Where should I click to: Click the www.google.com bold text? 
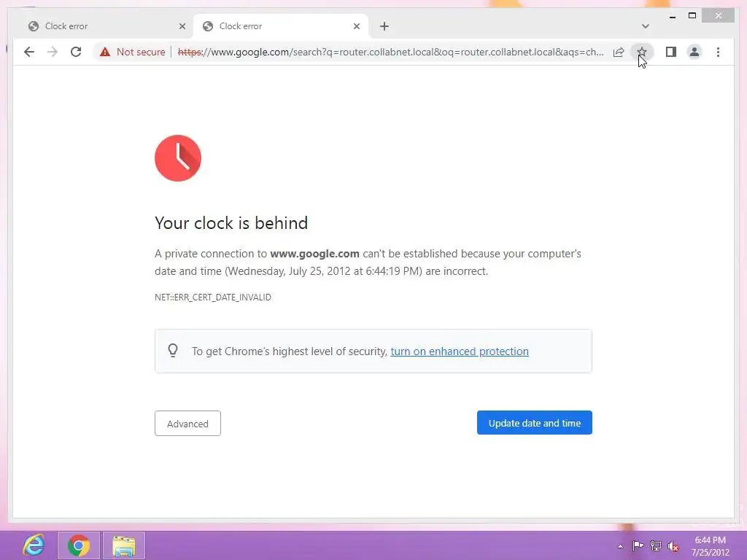tap(314, 254)
